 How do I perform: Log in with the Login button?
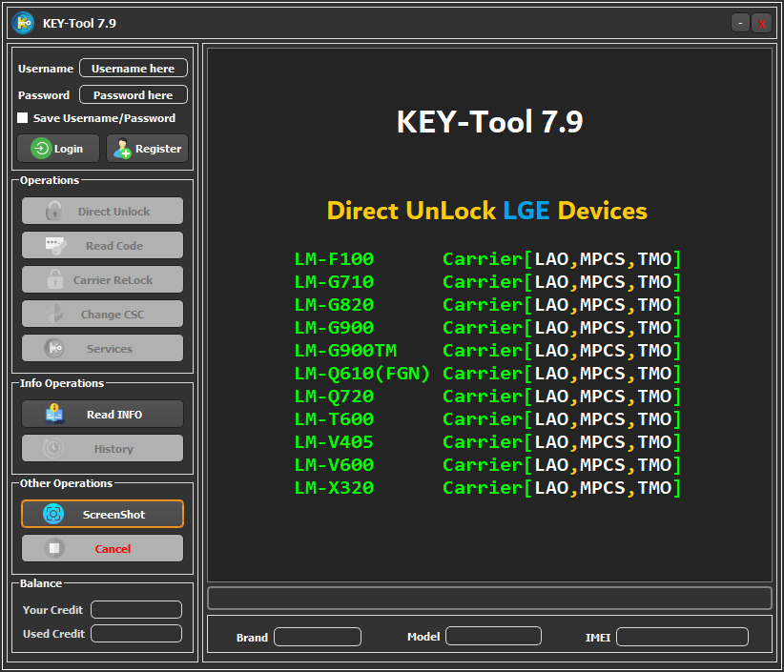coord(58,149)
